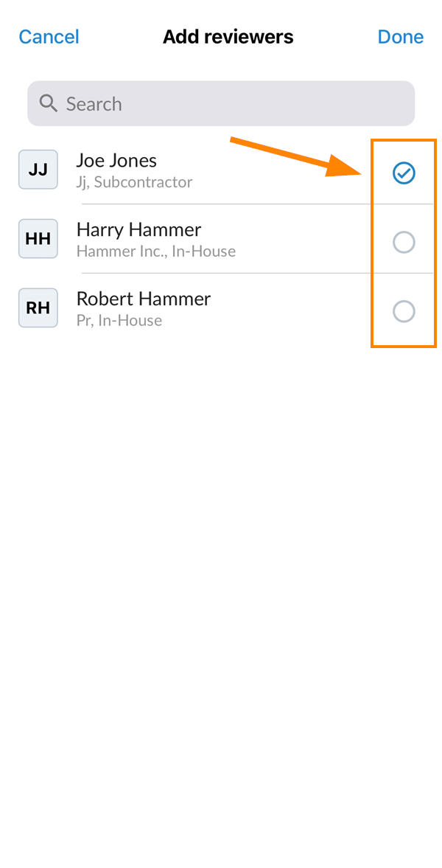Click the "Hammer Inc., In-House" subtitle
This screenshot has height=868, width=442.
tap(156, 251)
